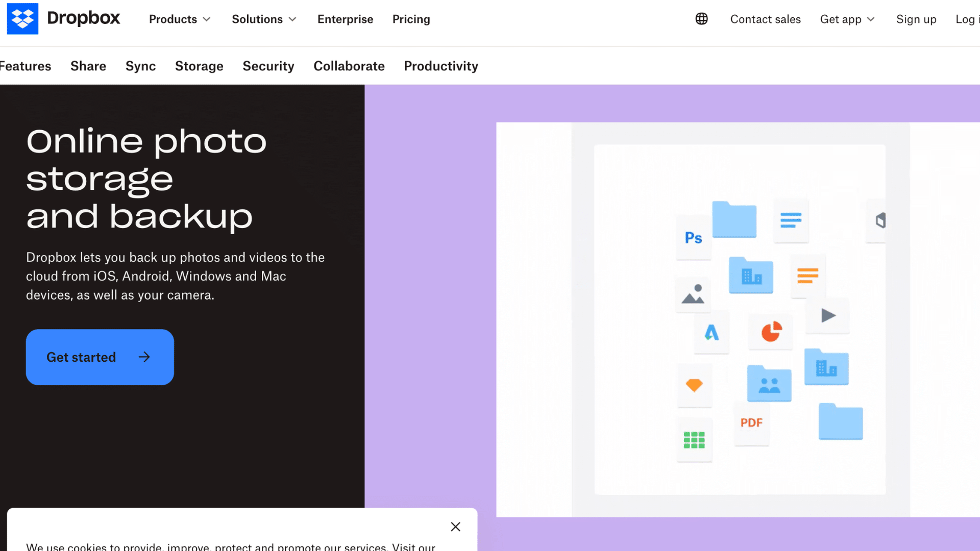Viewport: 980px width, 551px height.
Task: Click the plain folder next to the Ps icon
Action: (x=734, y=219)
